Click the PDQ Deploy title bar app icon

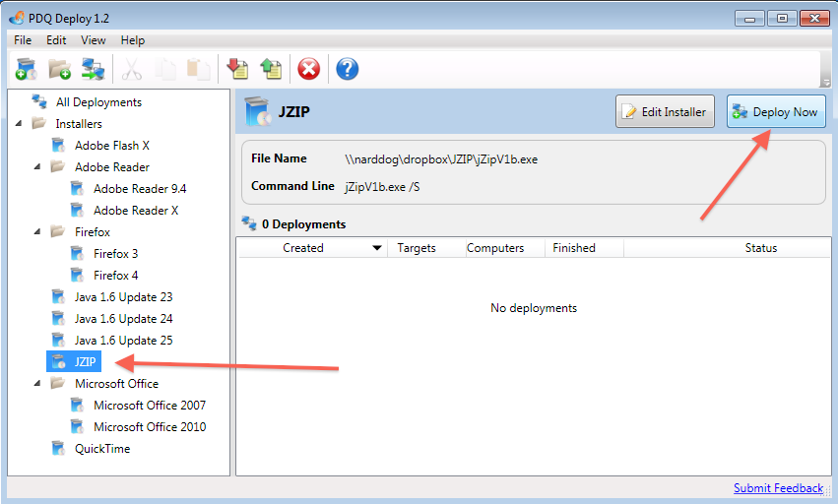click(x=17, y=18)
